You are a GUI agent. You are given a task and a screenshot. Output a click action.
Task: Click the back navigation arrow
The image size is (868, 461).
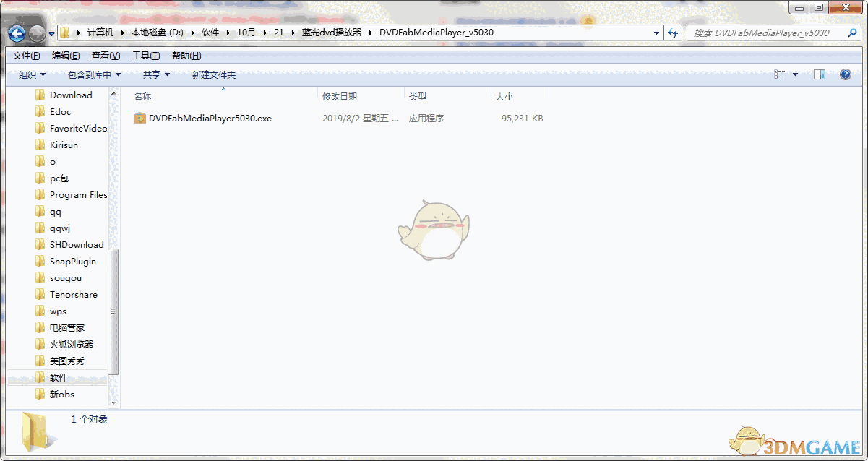16,33
